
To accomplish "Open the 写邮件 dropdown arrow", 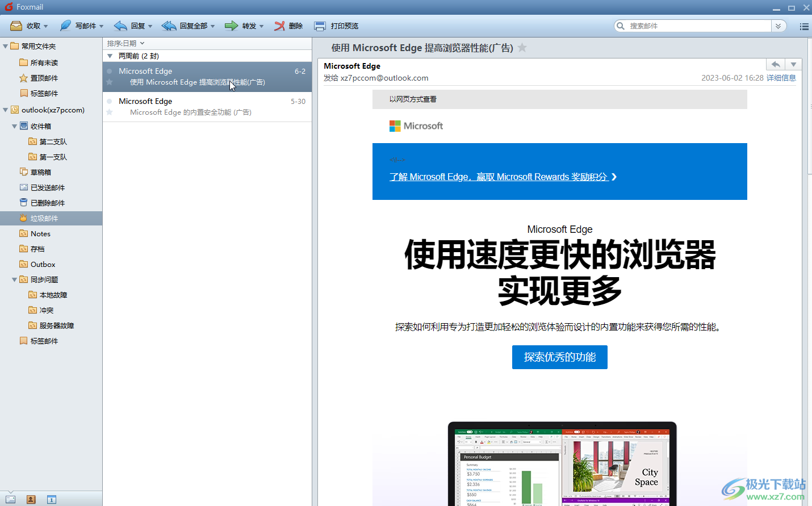I will pos(101,26).
